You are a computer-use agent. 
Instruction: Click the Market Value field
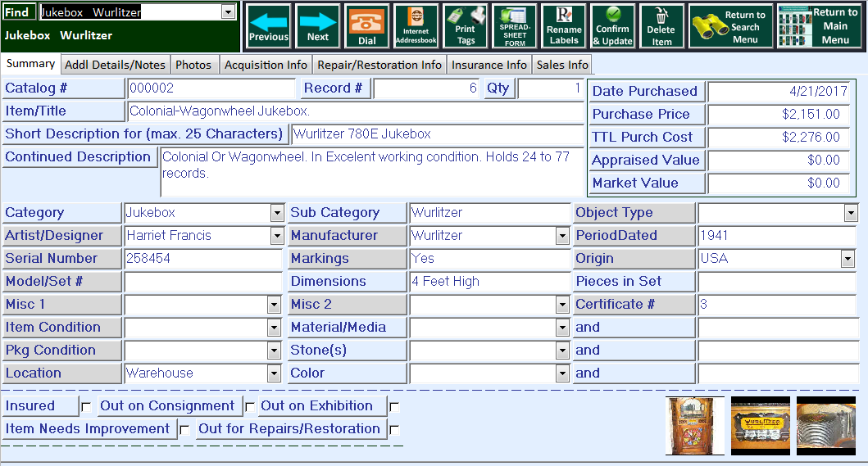point(779,183)
